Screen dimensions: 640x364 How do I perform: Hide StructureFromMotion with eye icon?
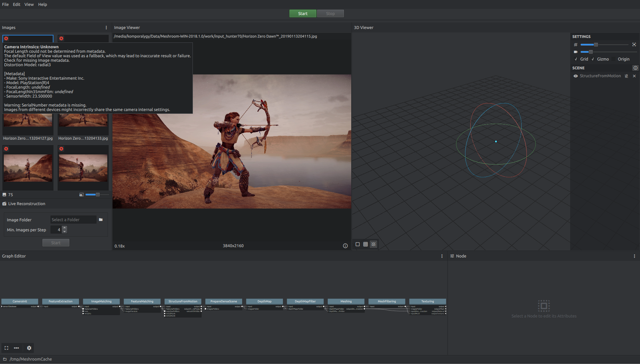pos(575,76)
